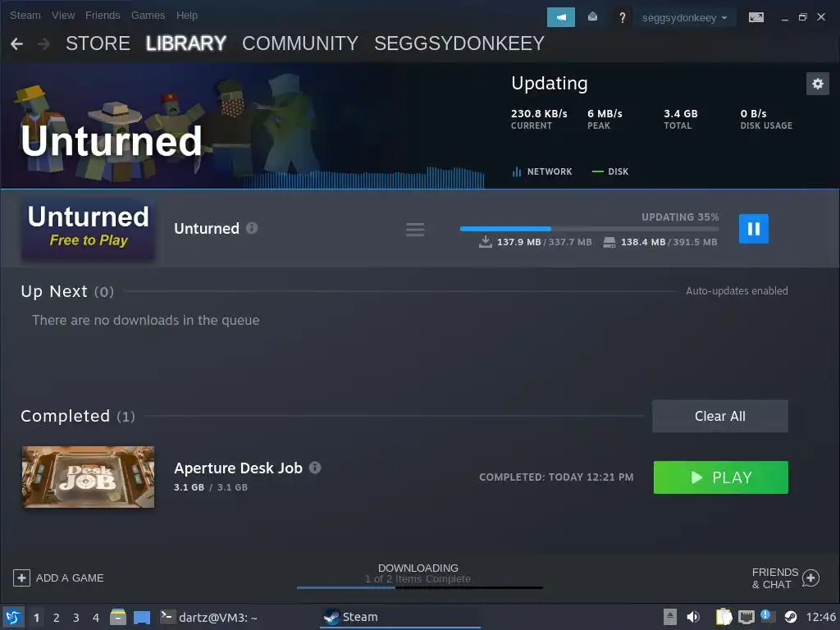Click the Steam taskbar window button
Image resolution: width=840 pixels, height=630 pixels.
pyautogui.click(x=400, y=617)
